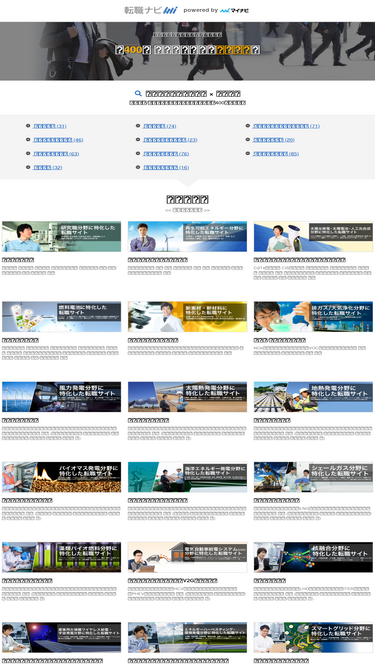
Task: Open the category link with count (76)
Action: 166,154
